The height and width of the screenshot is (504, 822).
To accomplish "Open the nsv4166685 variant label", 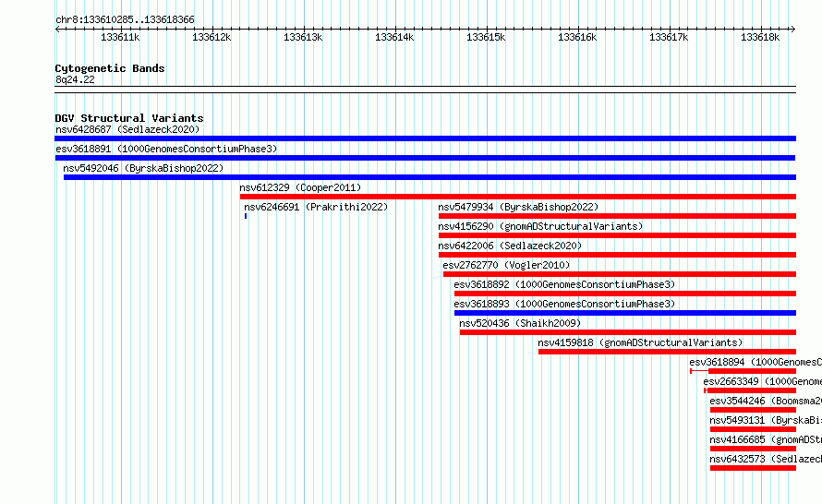I will (x=766, y=439).
